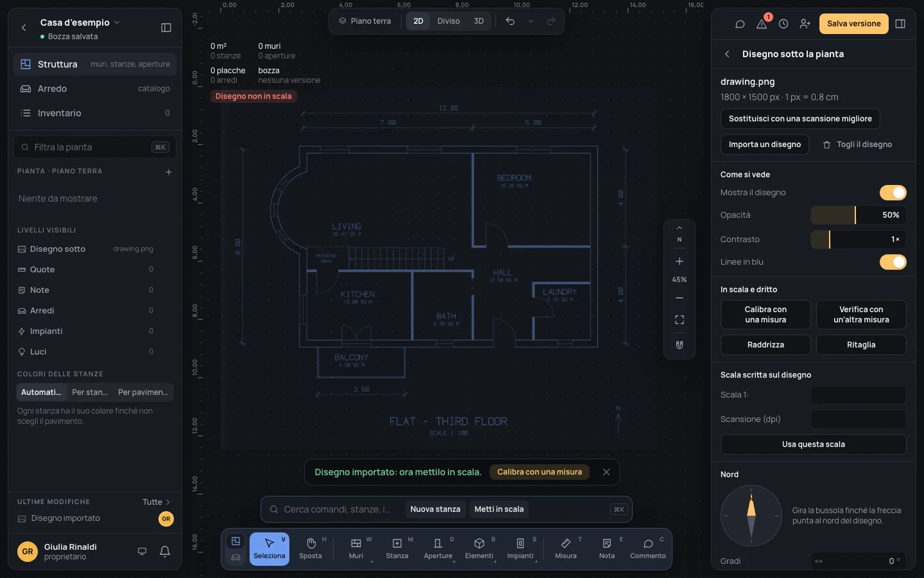The height and width of the screenshot is (578, 924).
Task: Switch to 3D view tab
Action: coord(479,21)
